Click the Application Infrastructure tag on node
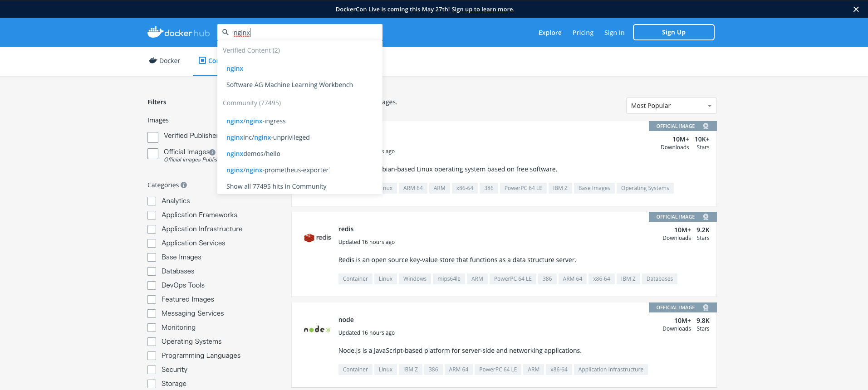The width and height of the screenshot is (868, 390). 611,370
